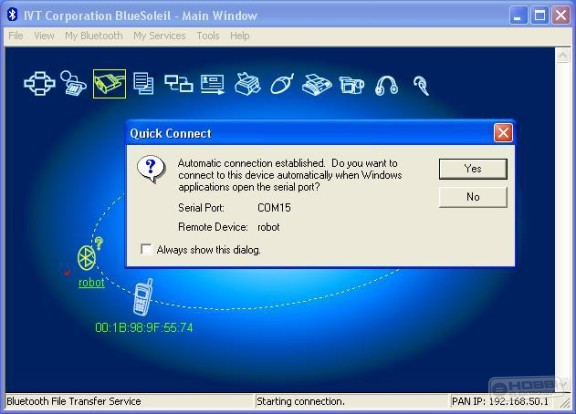Enable the Always show this dialog checkbox

(x=146, y=249)
